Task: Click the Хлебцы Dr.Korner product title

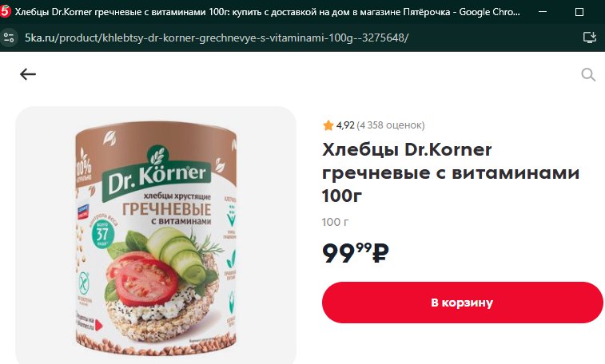Action: pyautogui.click(x=451, y=172)
